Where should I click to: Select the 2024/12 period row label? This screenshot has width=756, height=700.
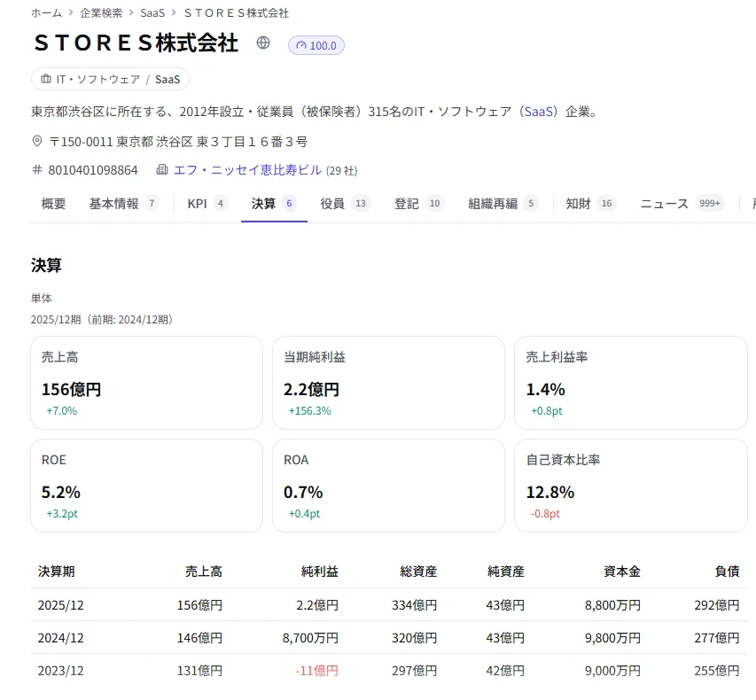[61, 638]
